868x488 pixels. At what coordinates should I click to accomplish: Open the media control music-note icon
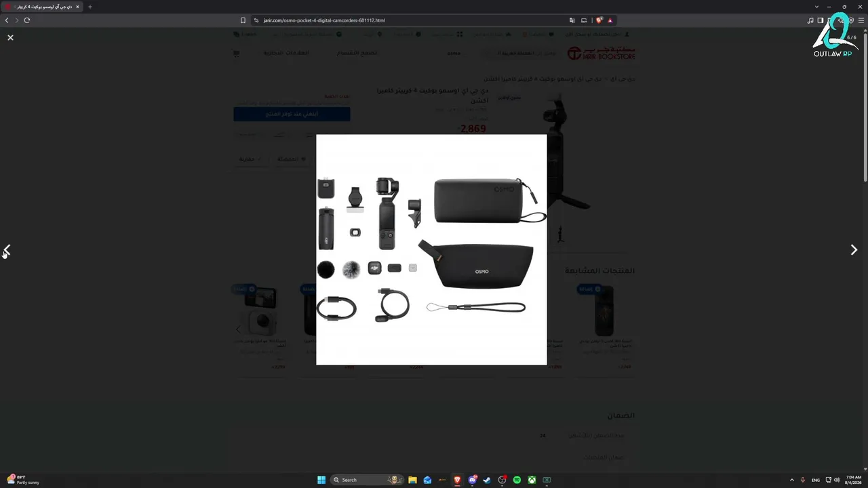[810, 20]
